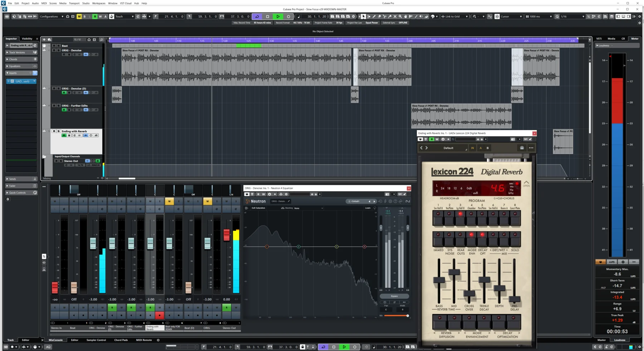Click the Lexicon IN button

coord(472,148)
